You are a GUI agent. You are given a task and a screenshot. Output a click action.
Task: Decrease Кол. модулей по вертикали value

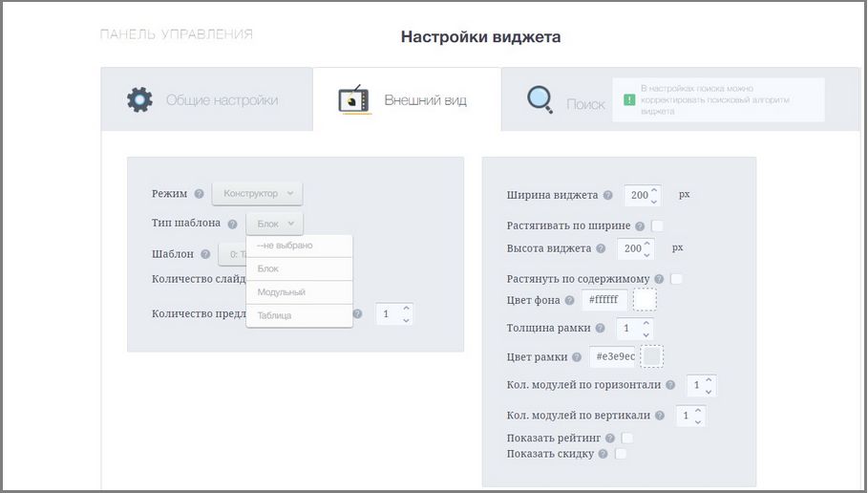pos(698,422)
